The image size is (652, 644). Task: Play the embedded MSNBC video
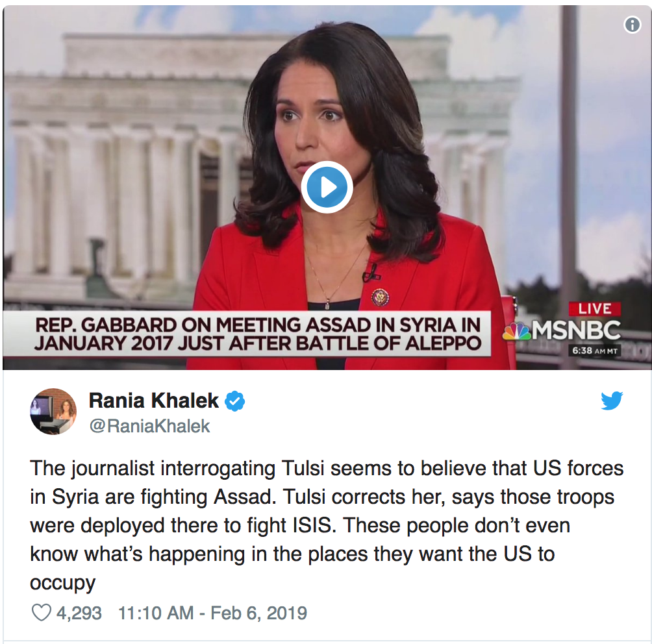point(327,188)
